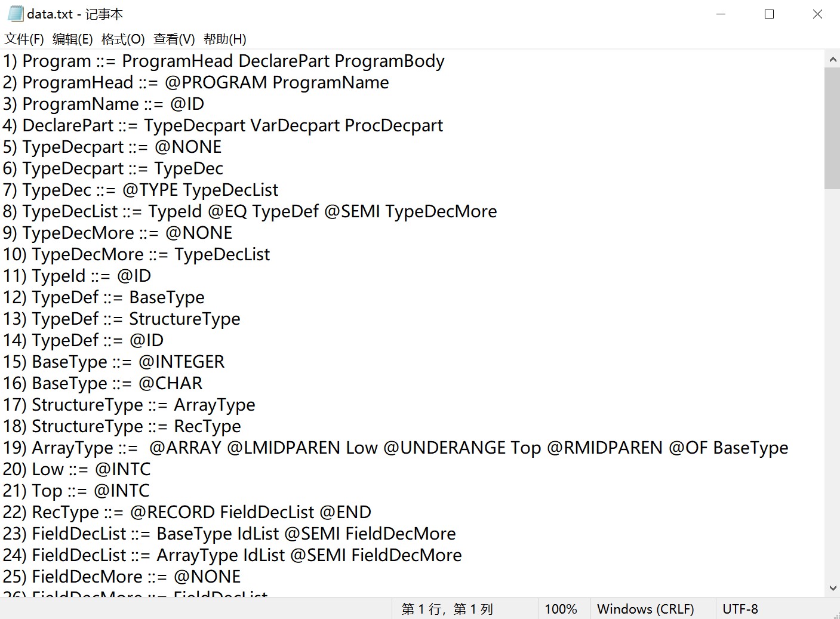
Task: Maximize the Notepad window
Action: click(769, 14)
